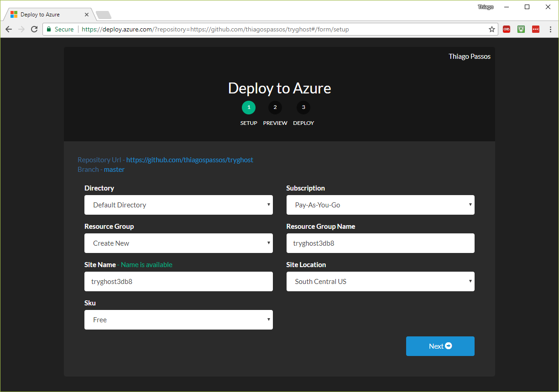Click the Name is available message
The width and height of the screenshot is (559, 392).
(146, 265)
